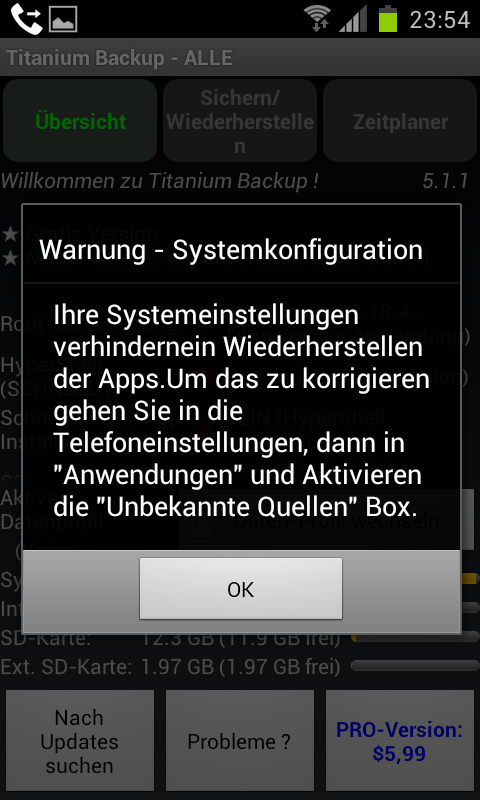
Task: Tap the star icon beside Gratis Version
Action: [x=10, y=235]
